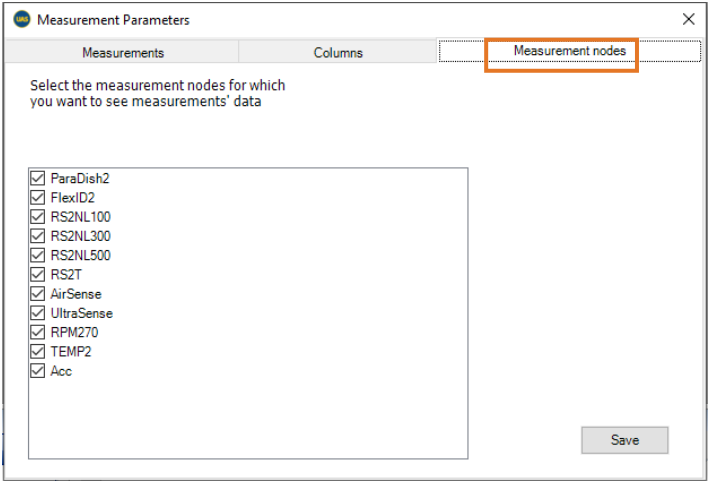
Task: Switch to the Measurements tab
Action: 122,53
